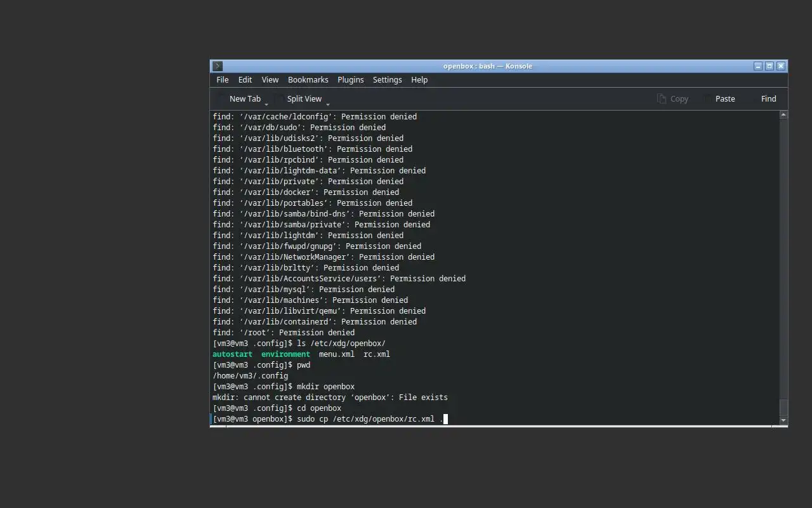Click the '/var/lib/containerd' Permission denied line
Screen dimensions: 812x508
coord(315,321)
